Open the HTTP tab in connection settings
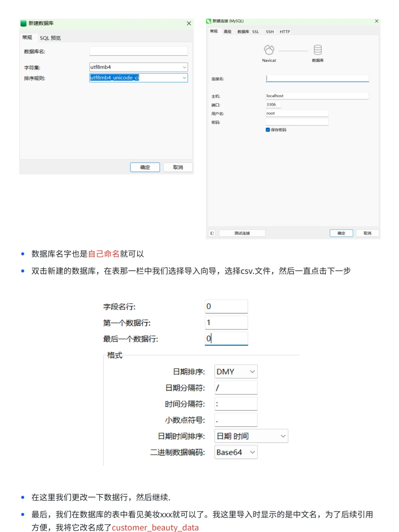The image size is (399, 532). pos(284,32)
